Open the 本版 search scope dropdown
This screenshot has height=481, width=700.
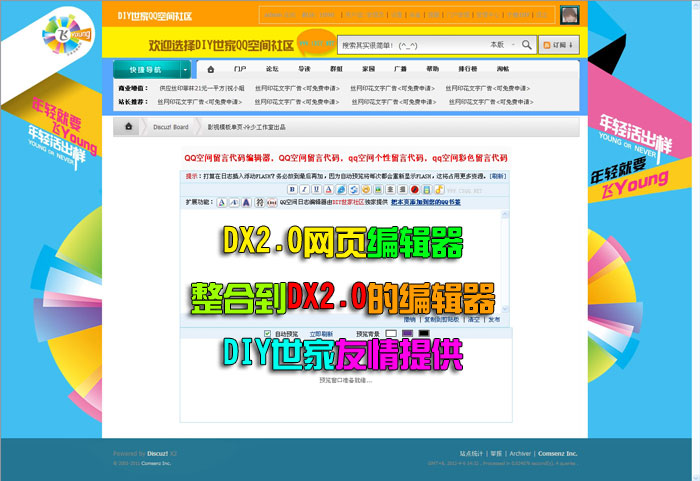[502, 45]
